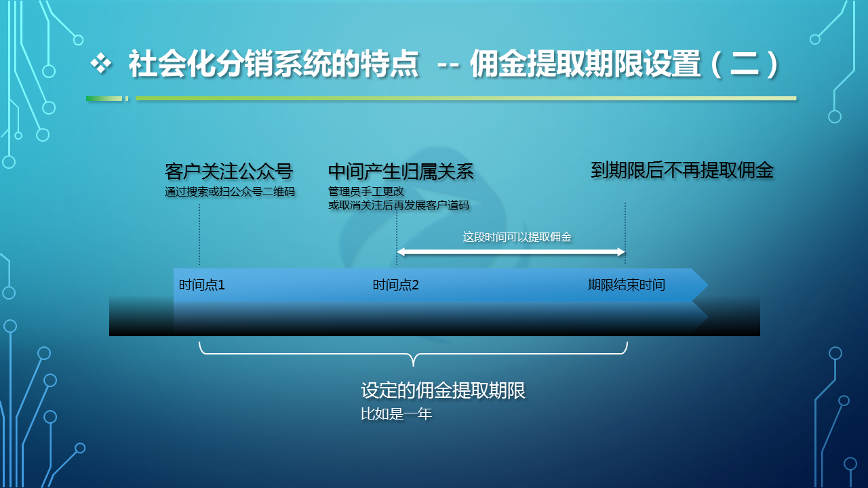This screenshot has width=868, height=488.
Task: Select the example text 比如是一年
Action: (396, 414)
